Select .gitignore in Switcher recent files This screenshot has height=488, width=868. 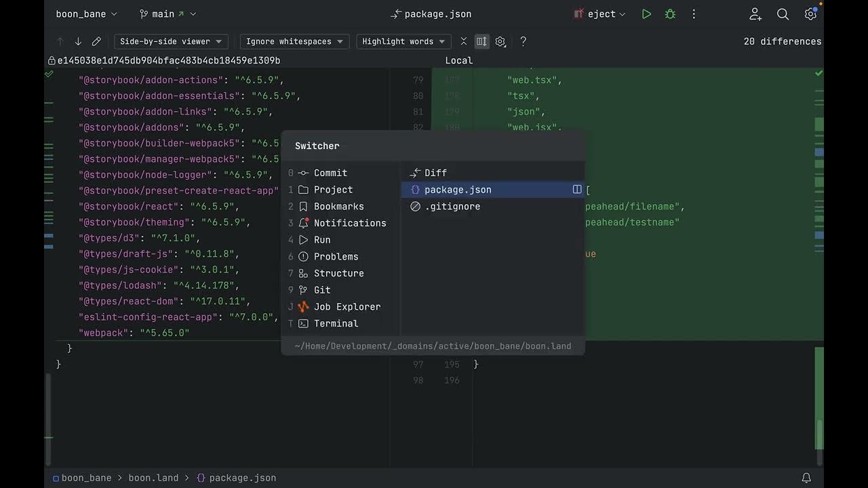[x=452, y=207]
